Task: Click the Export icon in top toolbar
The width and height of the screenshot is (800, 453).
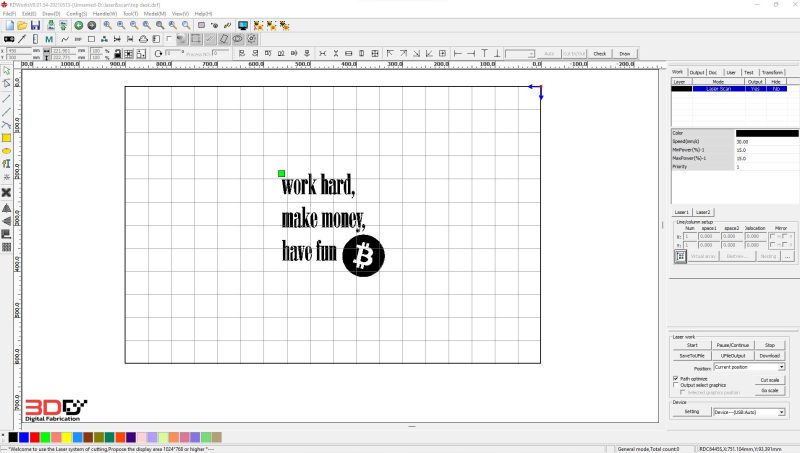Action: (63, 26)
